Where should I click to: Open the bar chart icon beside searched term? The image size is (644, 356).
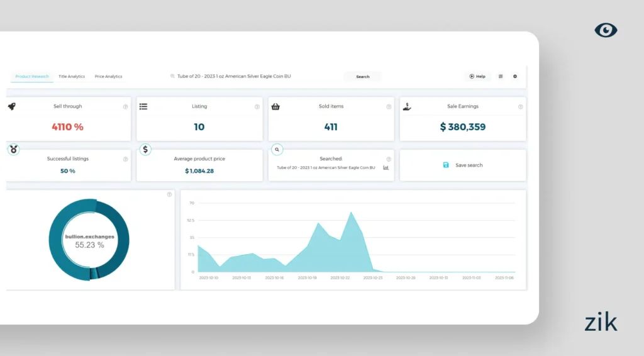[x=386, y=167]
